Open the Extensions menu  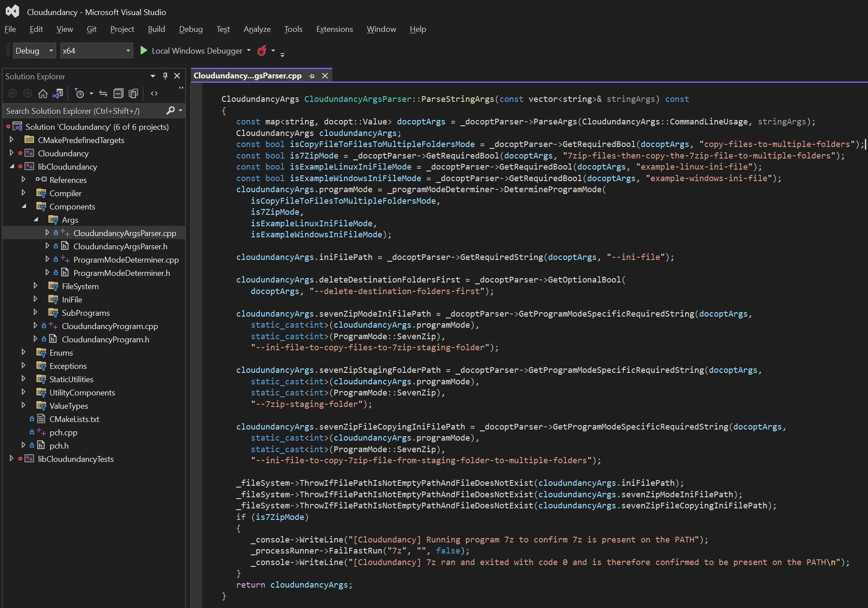click(335, 29)
